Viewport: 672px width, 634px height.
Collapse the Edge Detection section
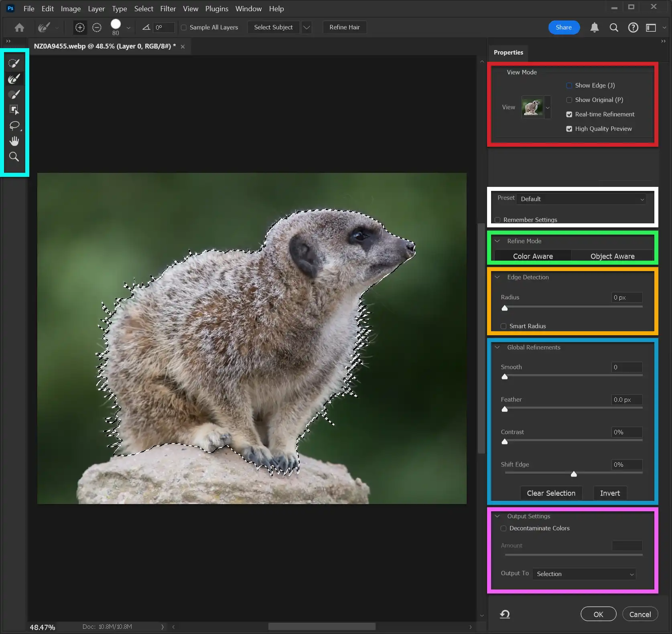point(497,277)
